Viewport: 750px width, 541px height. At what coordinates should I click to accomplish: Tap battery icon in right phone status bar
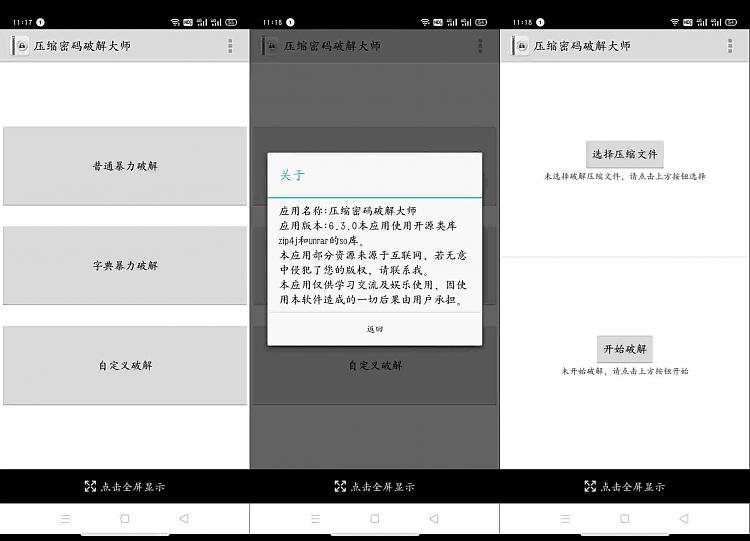731,22
